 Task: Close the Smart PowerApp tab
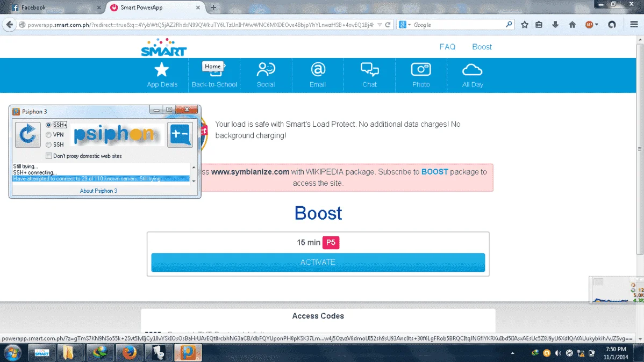pyautogui.click(x=198, y=8)
